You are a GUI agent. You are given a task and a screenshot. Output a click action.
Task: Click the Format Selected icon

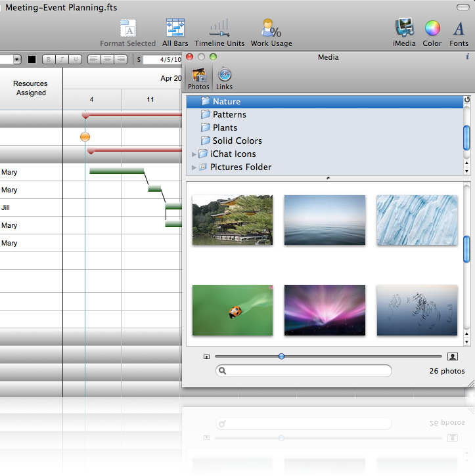coord(128,30)
